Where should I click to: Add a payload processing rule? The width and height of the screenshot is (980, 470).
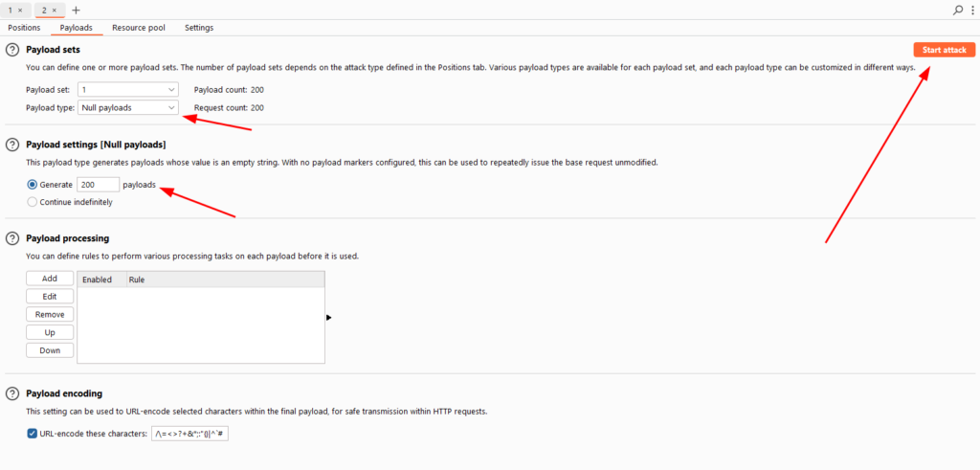50,279
